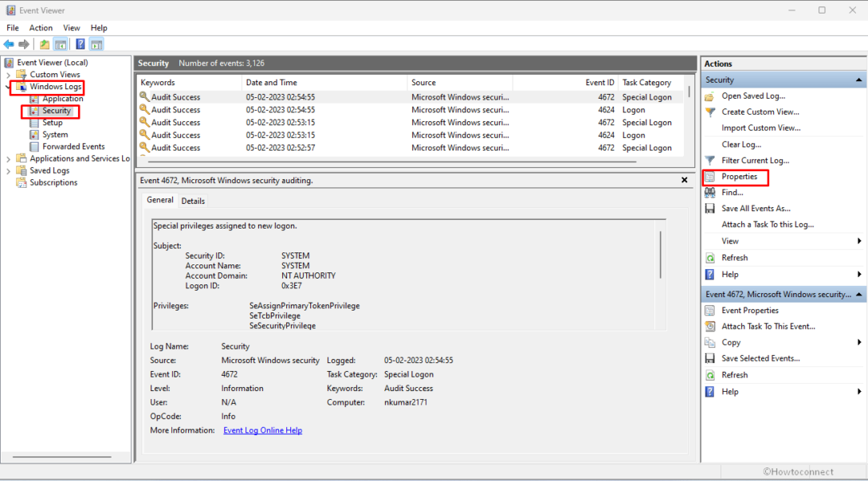Open the Action menu
This screenshot has width=868, height=481.
point(41,28)
